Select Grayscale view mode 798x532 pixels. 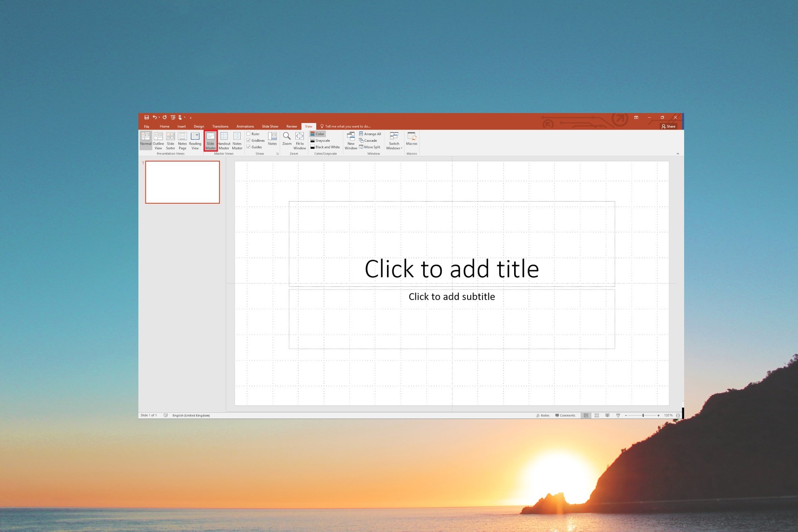[320, 140]
